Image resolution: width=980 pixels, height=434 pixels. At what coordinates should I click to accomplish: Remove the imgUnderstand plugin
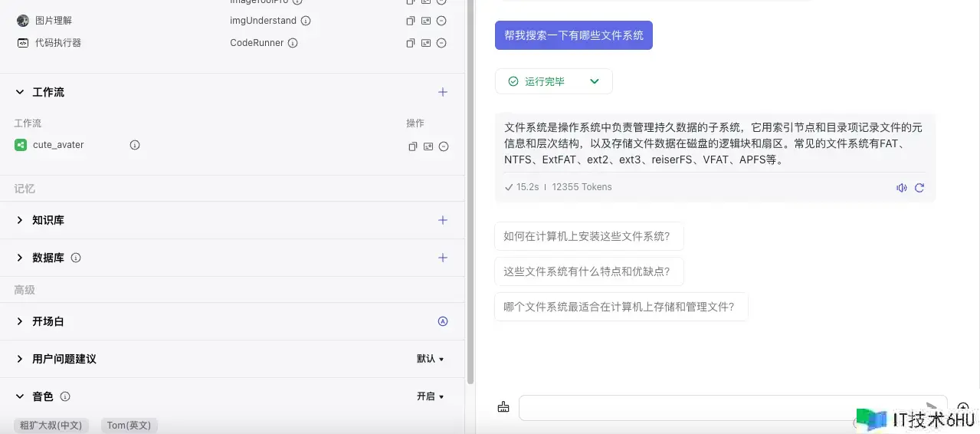pyautogui.click(x=442, y=21)
